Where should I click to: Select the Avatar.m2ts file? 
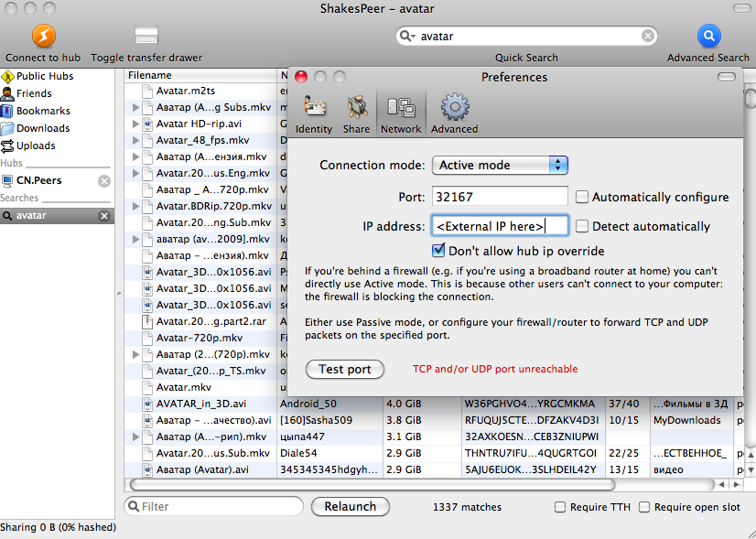[186, 91]
